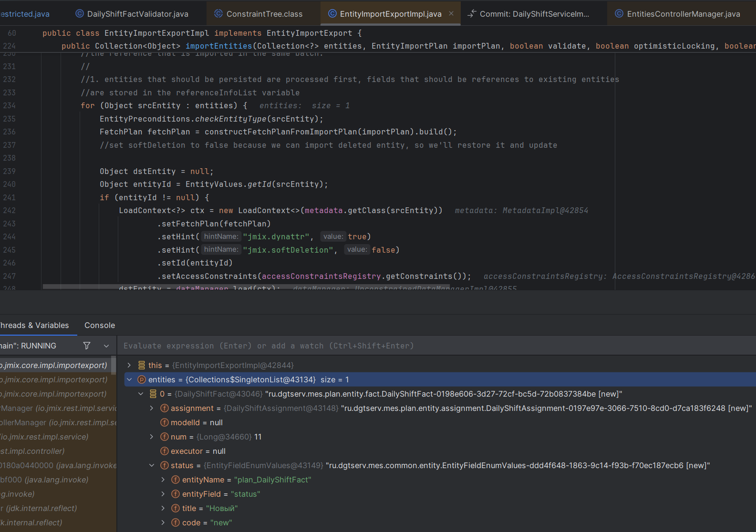The image size is (756, 532).
Task: Click the importEntities method name in sticky header
Action: (218, 46)
